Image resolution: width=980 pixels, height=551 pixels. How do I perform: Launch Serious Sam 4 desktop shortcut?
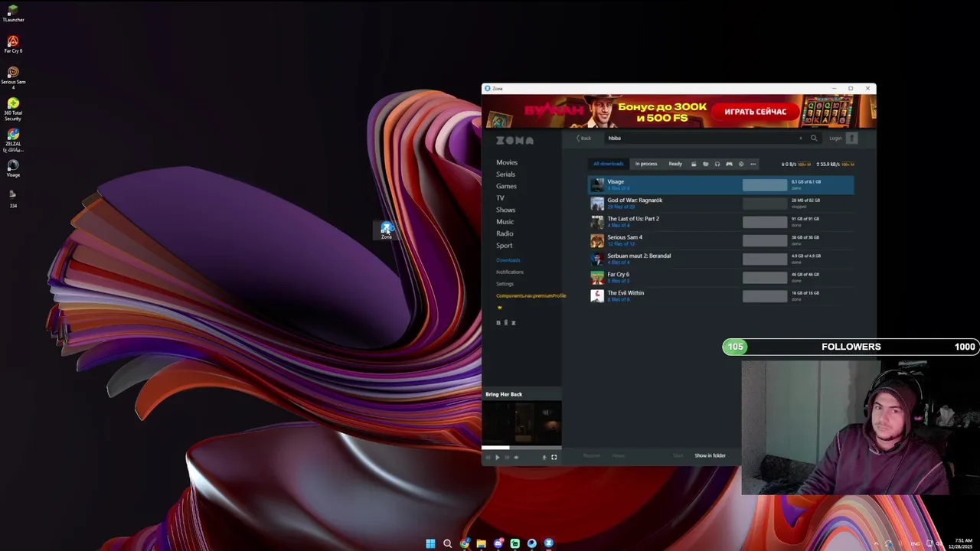(13, 77)
